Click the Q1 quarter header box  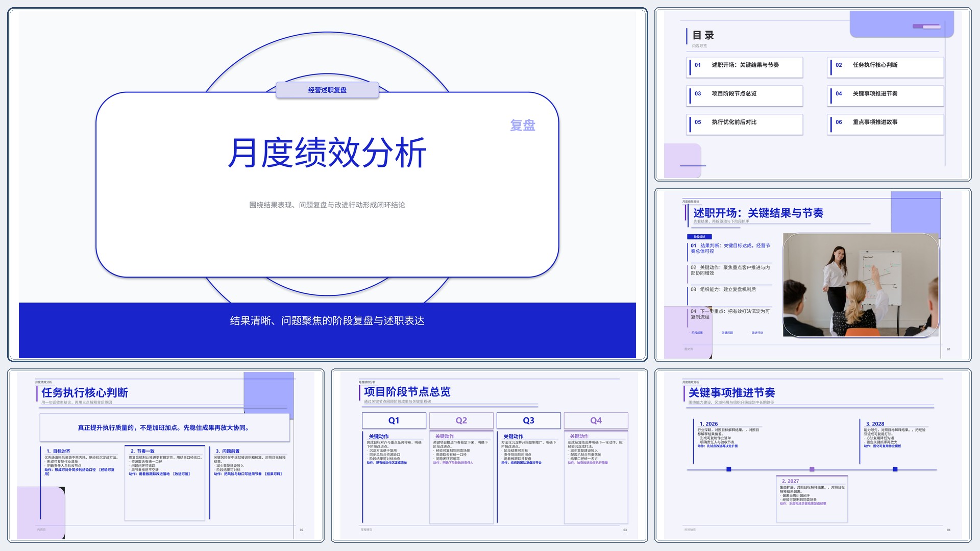click(394, 420)
